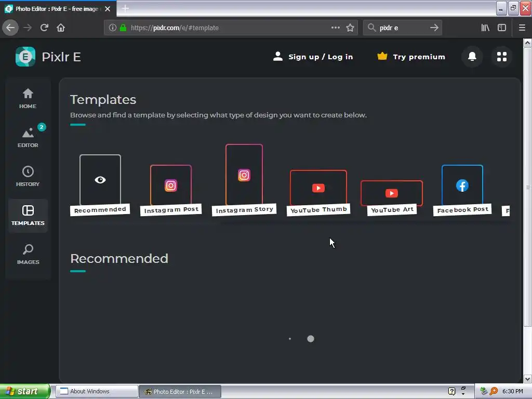This screenshot has width=532, height=399.
Task: Choose the Instagram Story template category
Action: pos(244,180)
